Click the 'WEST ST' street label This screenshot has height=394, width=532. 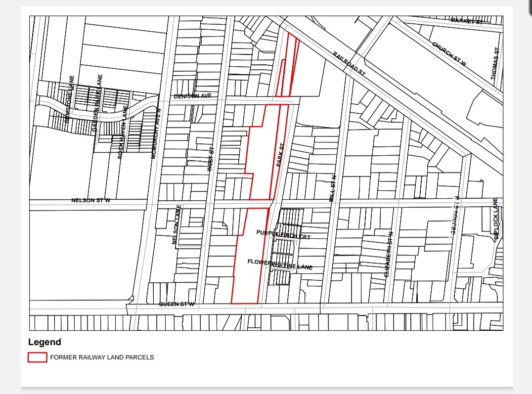coord(210,159)
